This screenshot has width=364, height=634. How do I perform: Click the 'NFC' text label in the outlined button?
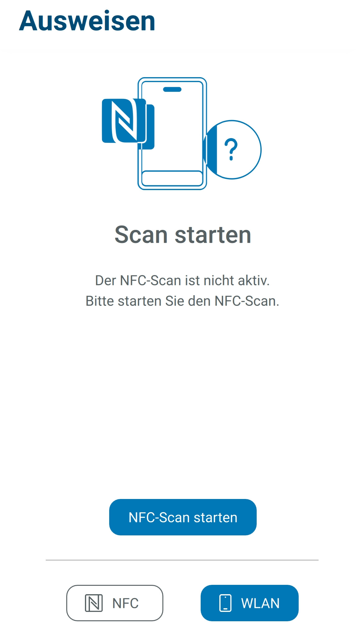[x=125, y=603]
